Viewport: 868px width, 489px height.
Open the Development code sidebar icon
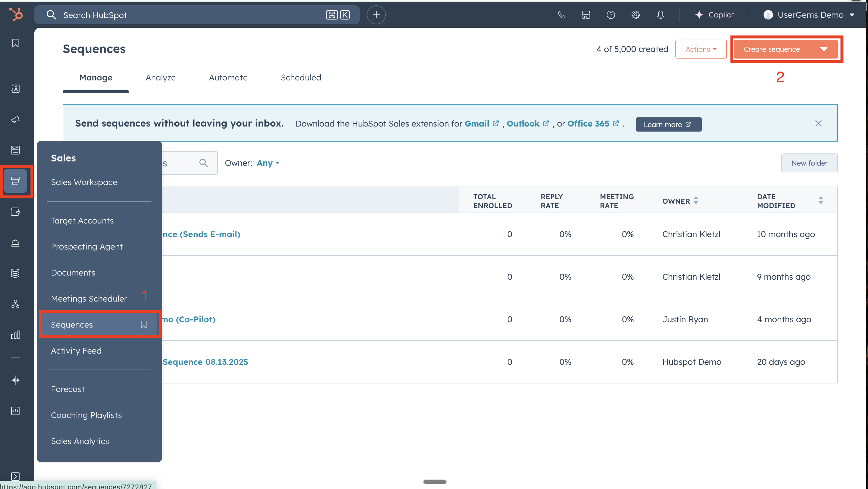pos(15,411)
